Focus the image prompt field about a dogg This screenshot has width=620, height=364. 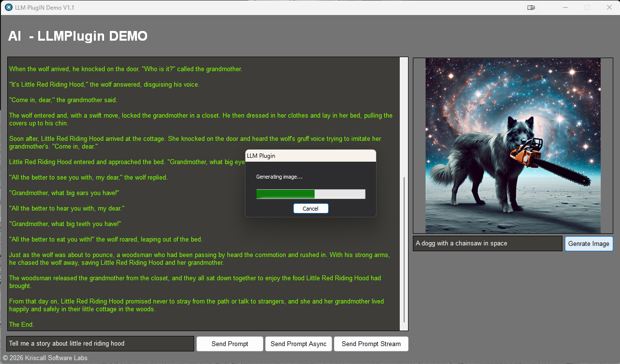click(x=487, y=243)
